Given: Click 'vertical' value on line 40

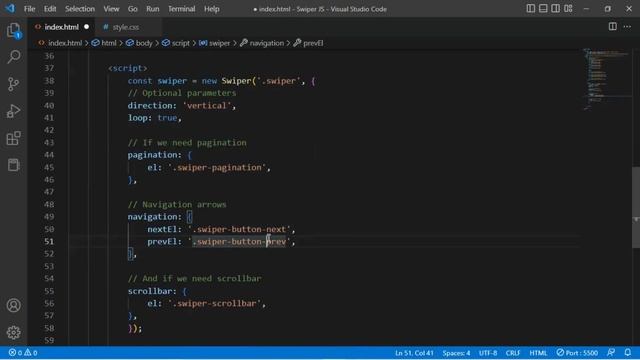Looking at the screenshot, I should 207,105.
